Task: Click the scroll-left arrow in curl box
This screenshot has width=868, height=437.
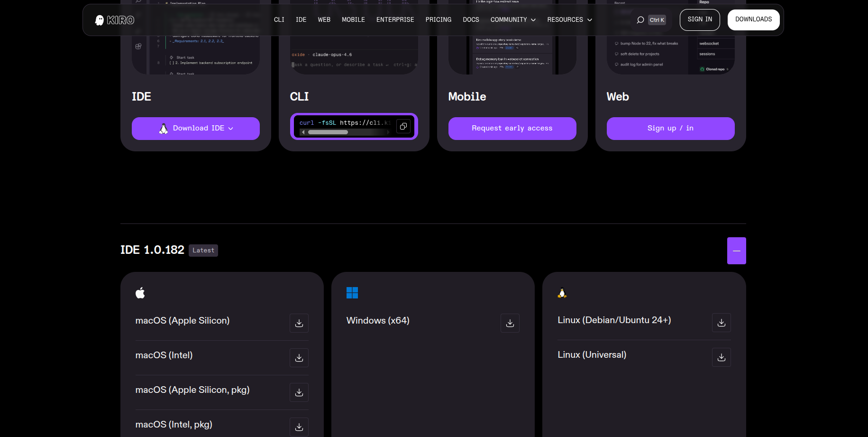Action: pyautogui.click(x=303, y=132)
